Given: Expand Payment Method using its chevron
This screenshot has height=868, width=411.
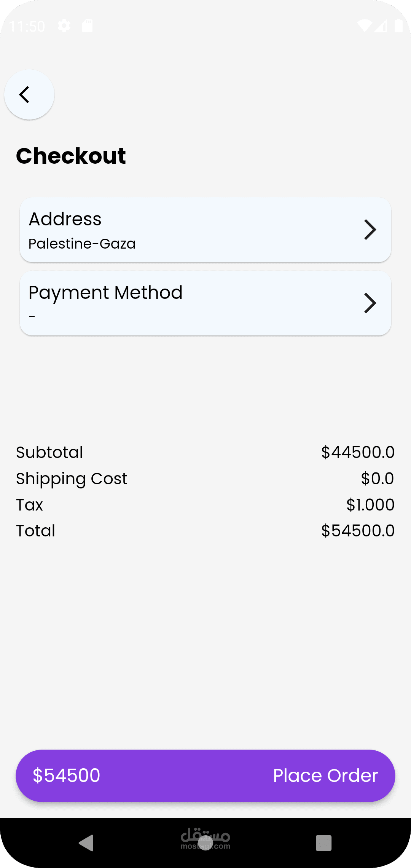Looking at the screenshot, I should click(370, 303).
